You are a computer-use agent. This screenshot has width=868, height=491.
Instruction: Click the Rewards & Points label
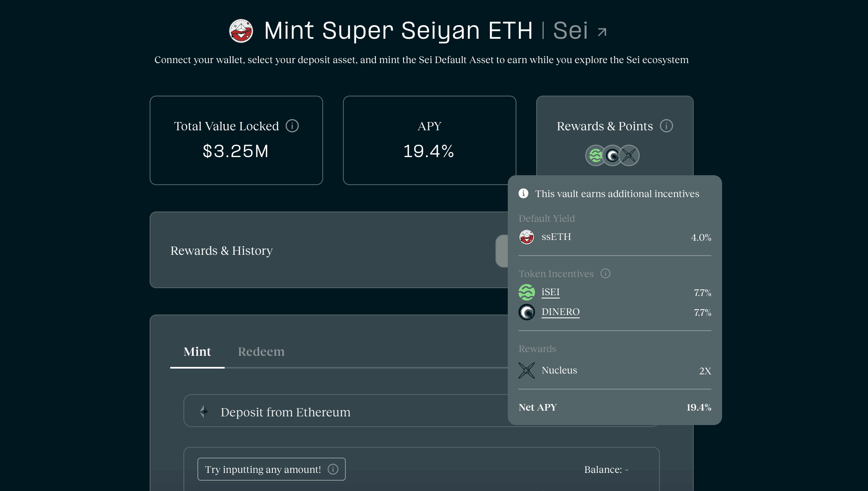[605, 126]
